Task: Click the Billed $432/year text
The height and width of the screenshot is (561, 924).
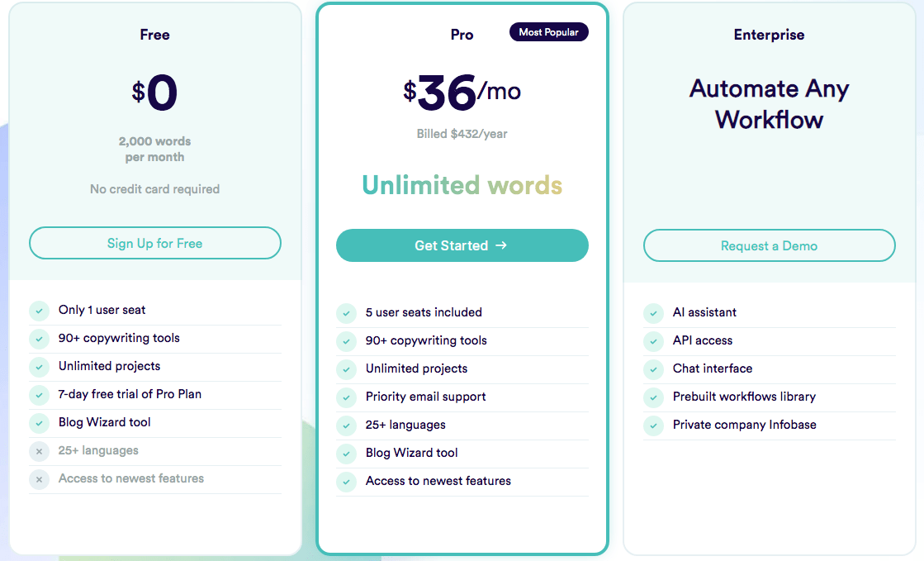Action: pyautogui.click(x=462, y=134)
